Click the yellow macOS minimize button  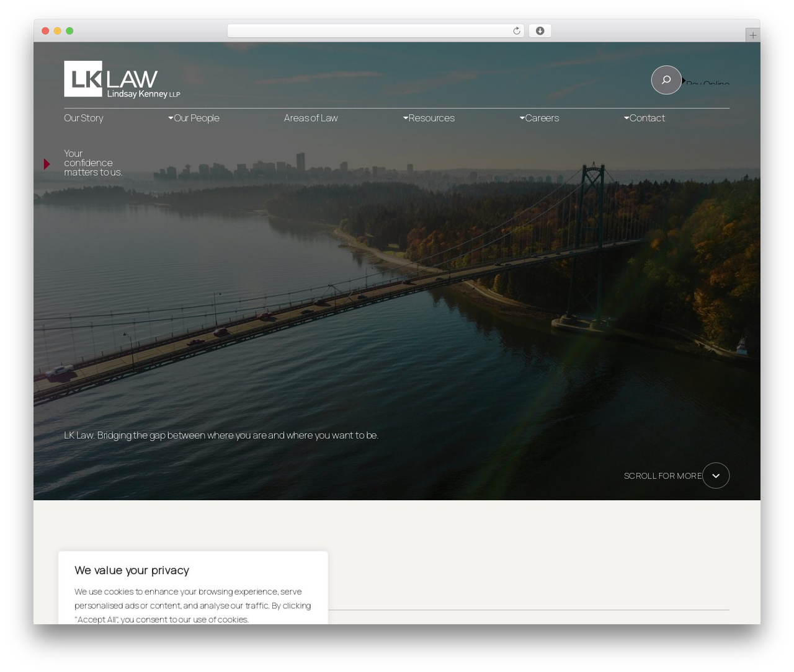point(57,31)
